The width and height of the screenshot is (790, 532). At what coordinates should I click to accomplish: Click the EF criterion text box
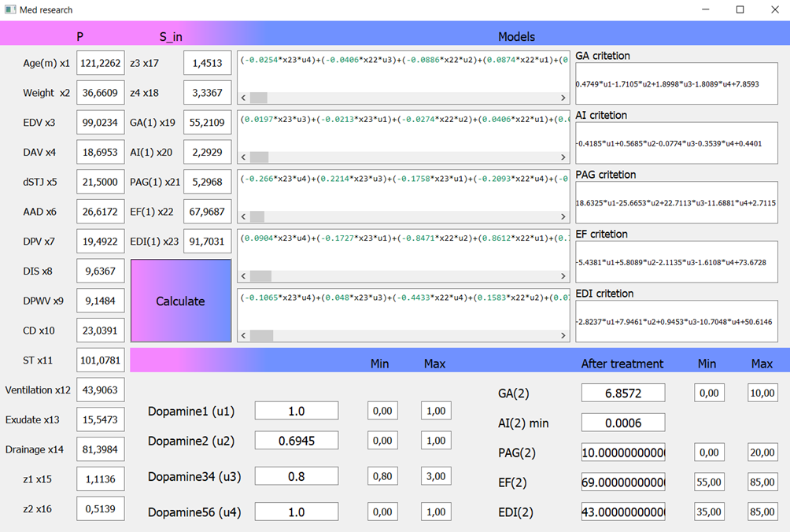click(x=676, y=260)
